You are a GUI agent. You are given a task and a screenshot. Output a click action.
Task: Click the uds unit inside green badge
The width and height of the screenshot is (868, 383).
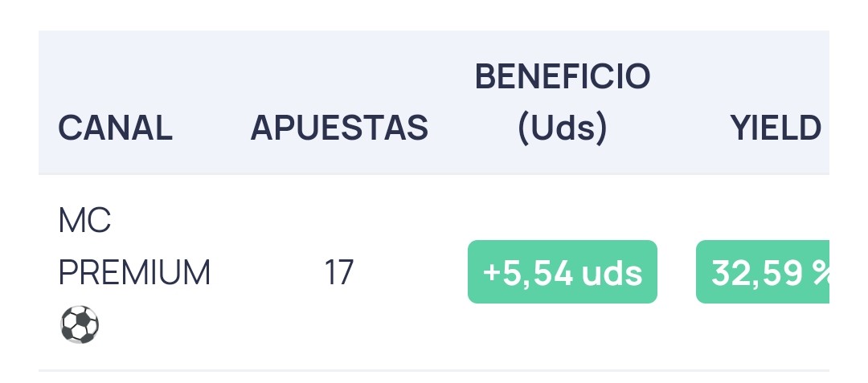pyautogui.click(x=612, y=272)
